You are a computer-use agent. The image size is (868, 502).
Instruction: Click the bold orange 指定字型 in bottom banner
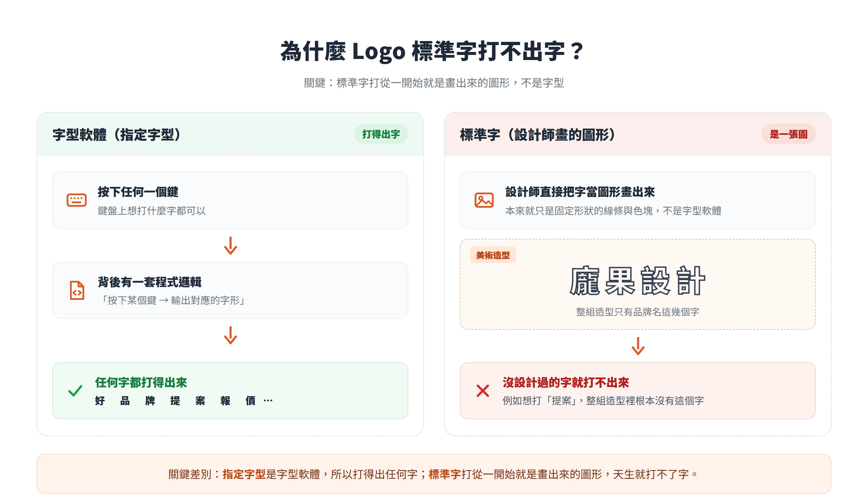click(x=244, y=474)
